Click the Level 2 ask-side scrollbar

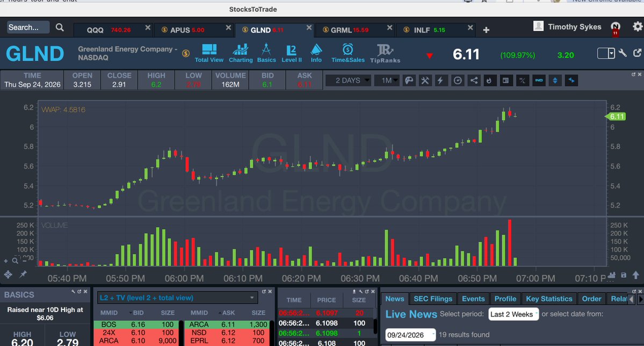[x=271, y=333]
